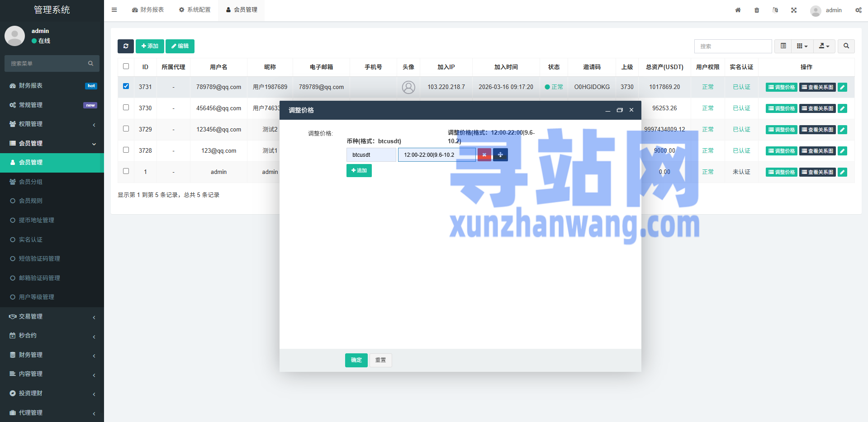
Task: Toggle the select-all checkbox in table header
Action: click(126, 66)
